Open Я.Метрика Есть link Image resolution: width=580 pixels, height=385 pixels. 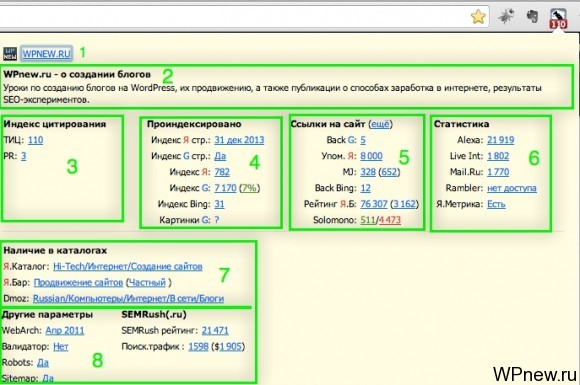(x=496, y=204)
